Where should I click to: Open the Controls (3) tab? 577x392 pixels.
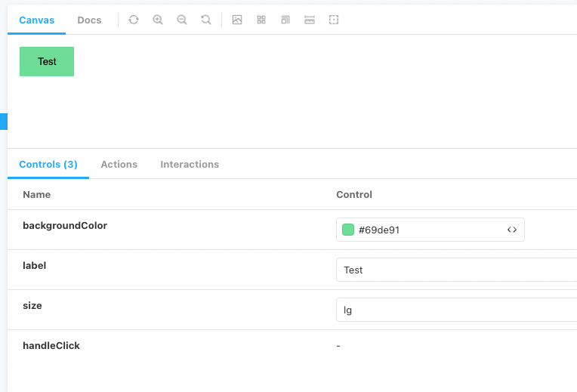pos(48,164)
